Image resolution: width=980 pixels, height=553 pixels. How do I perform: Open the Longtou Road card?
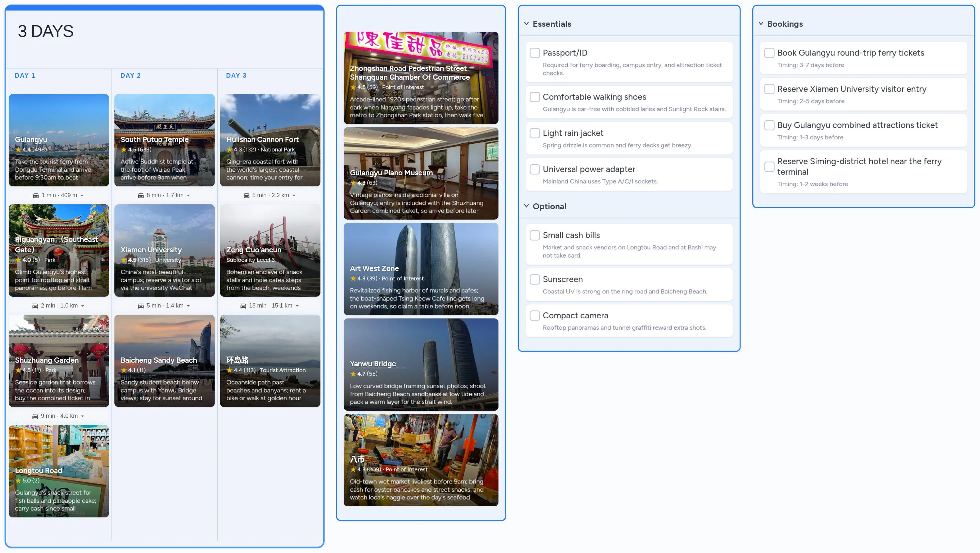(x=59, y=471)
